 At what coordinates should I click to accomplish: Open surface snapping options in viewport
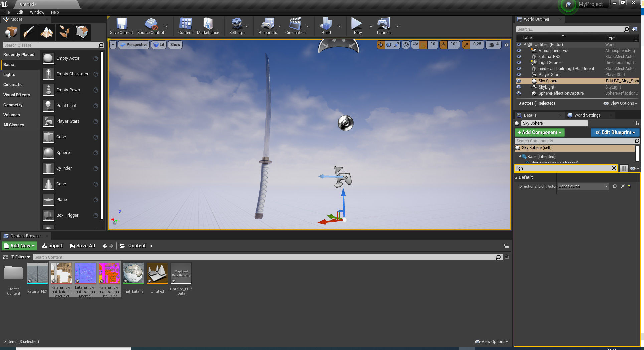415,45
